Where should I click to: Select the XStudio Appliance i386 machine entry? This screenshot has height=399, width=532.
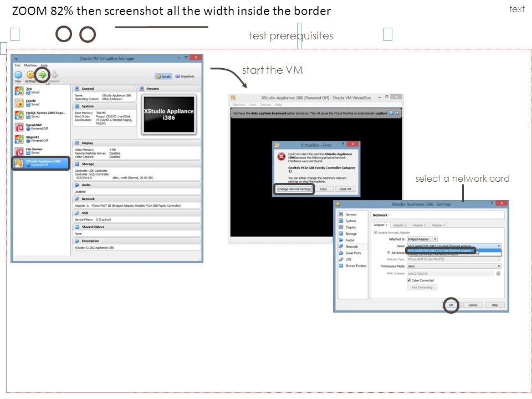[40, 163]
